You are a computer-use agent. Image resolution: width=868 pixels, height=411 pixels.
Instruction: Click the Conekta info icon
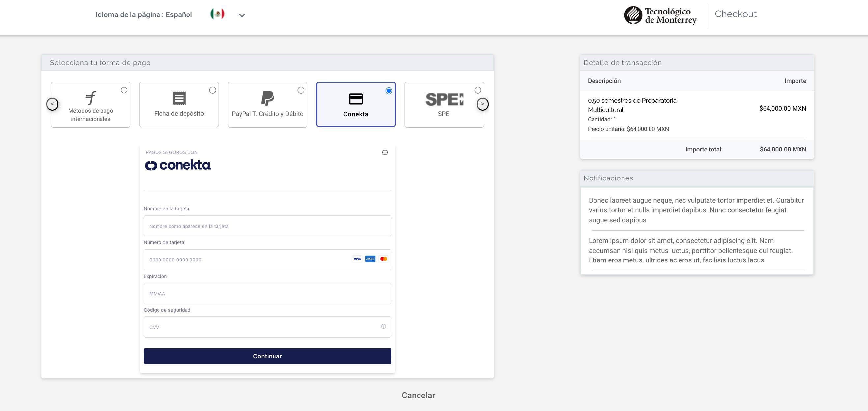click(x=385, y=152)
